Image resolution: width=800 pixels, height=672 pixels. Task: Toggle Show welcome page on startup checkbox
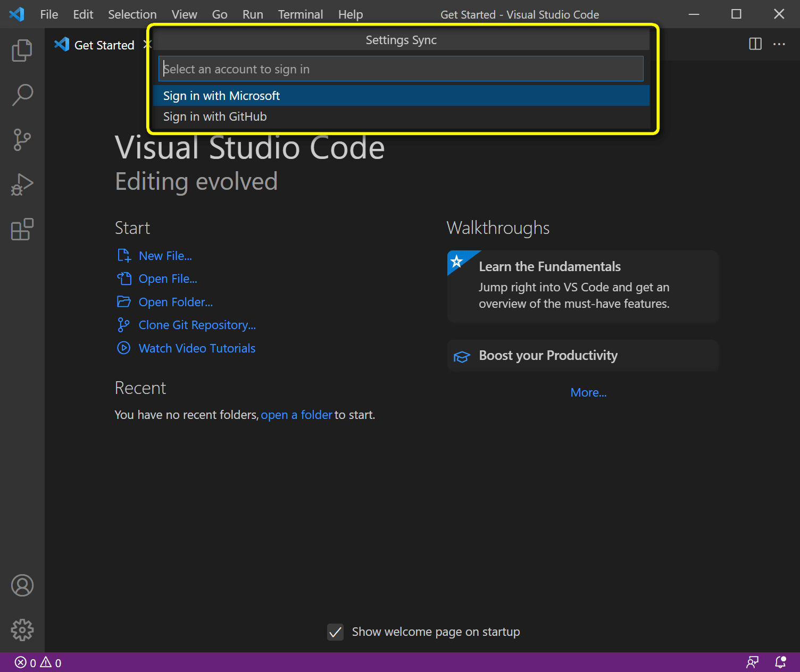[x=335, y=632]
